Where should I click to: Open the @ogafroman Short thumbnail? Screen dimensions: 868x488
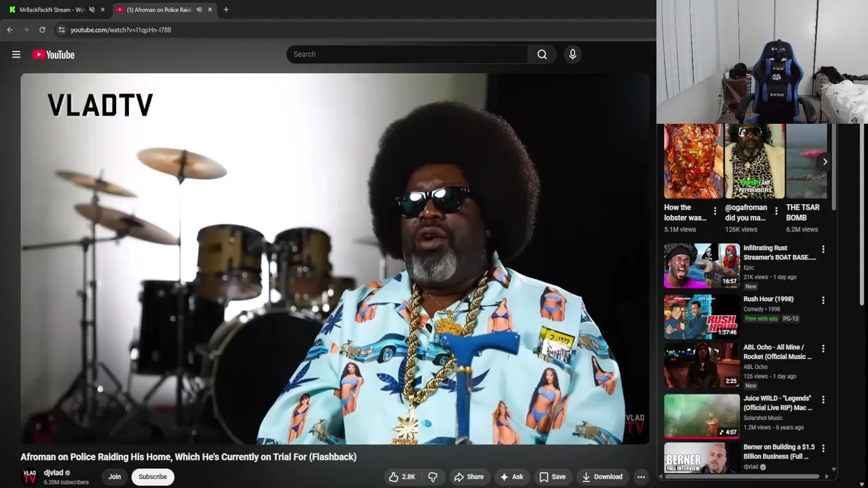point(754,161)
